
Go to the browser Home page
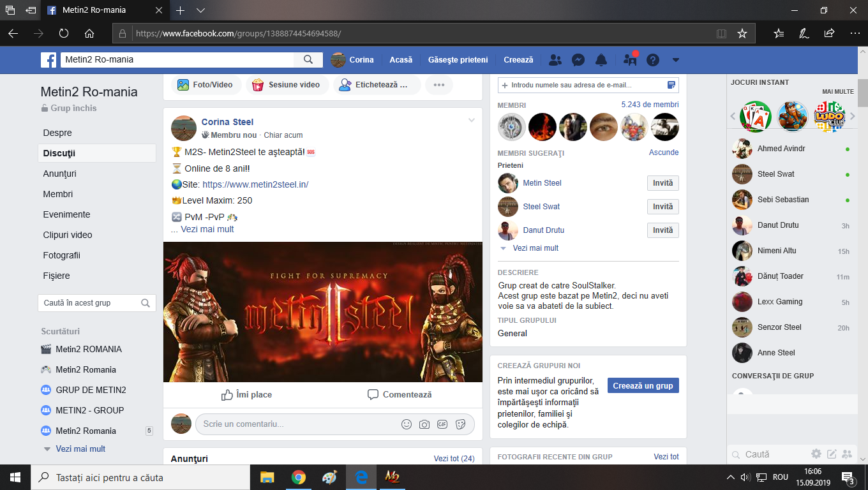(x=89, y=33)
